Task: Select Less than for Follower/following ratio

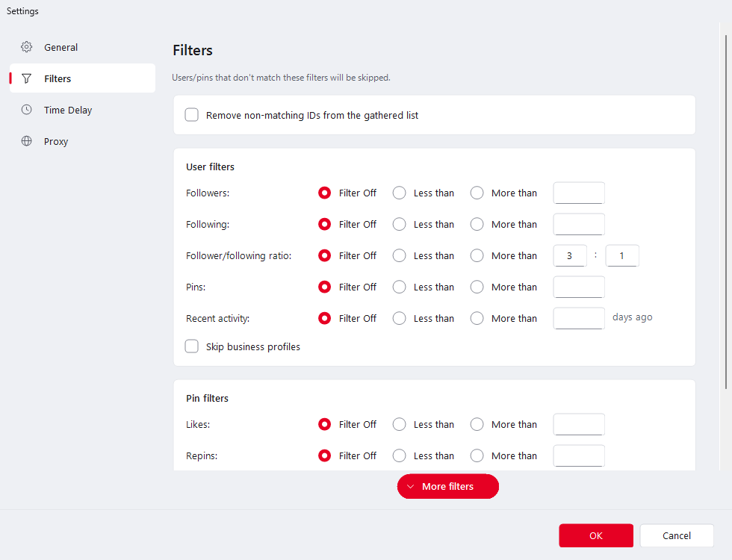Action: pyautogui.click(x=399, y=255)
